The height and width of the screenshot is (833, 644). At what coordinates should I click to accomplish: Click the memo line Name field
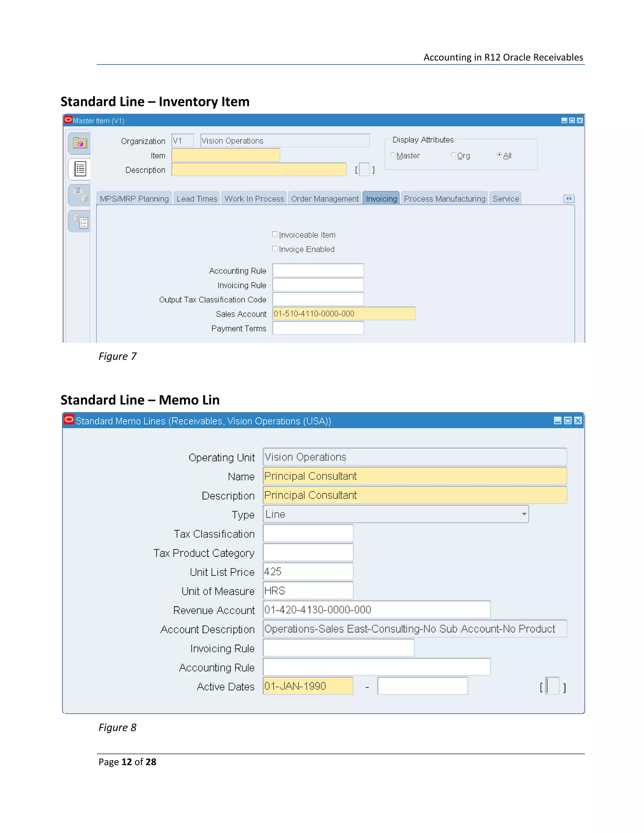(x=415, y=476)
